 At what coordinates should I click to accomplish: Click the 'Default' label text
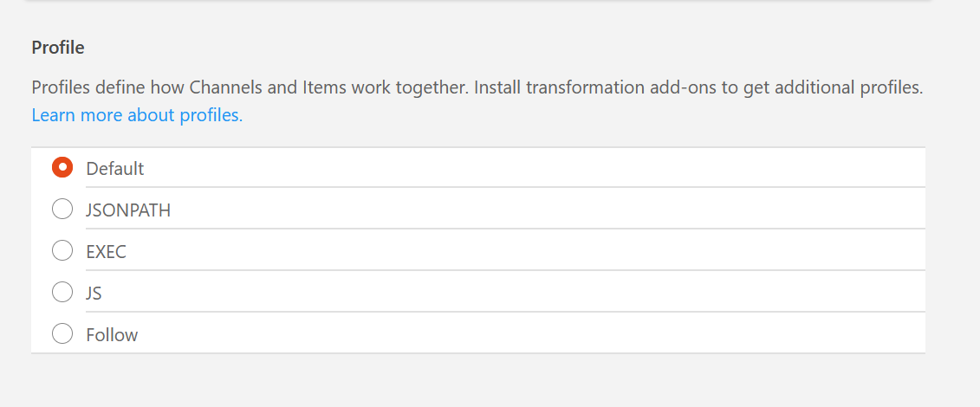(x=115, y=169)
